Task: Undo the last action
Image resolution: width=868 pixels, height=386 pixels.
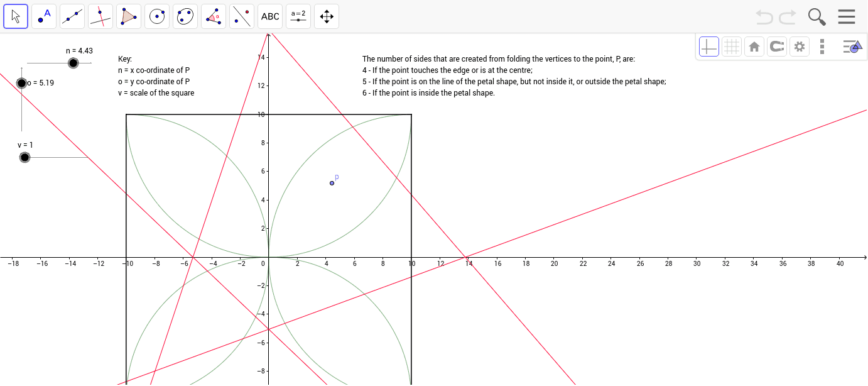Action: coord(764,16)
